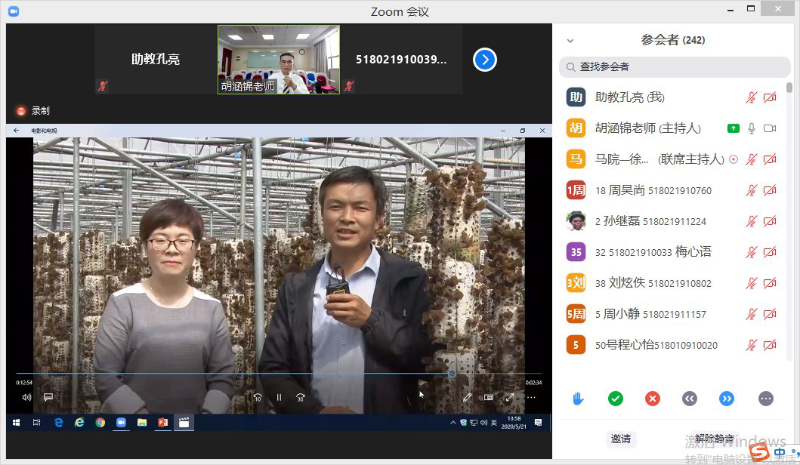The image size is (800, 465).
Task: Click the 'go slower' double-left arrow icon
Action: [689, 398]
